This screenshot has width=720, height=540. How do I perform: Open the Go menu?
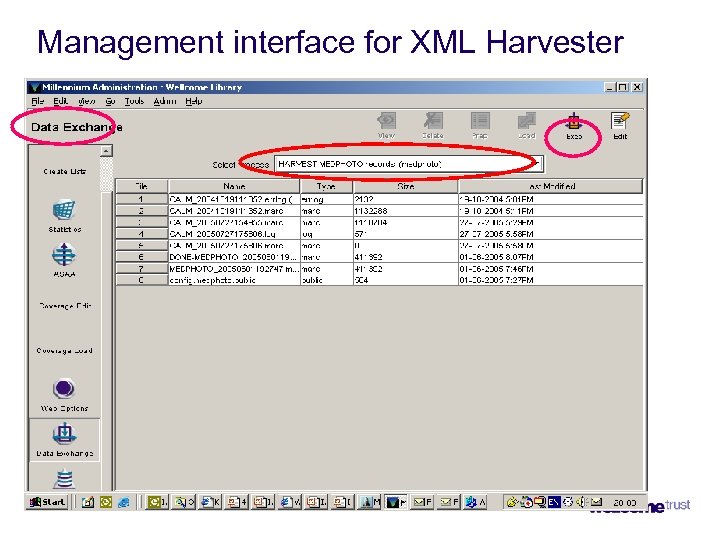110,101
